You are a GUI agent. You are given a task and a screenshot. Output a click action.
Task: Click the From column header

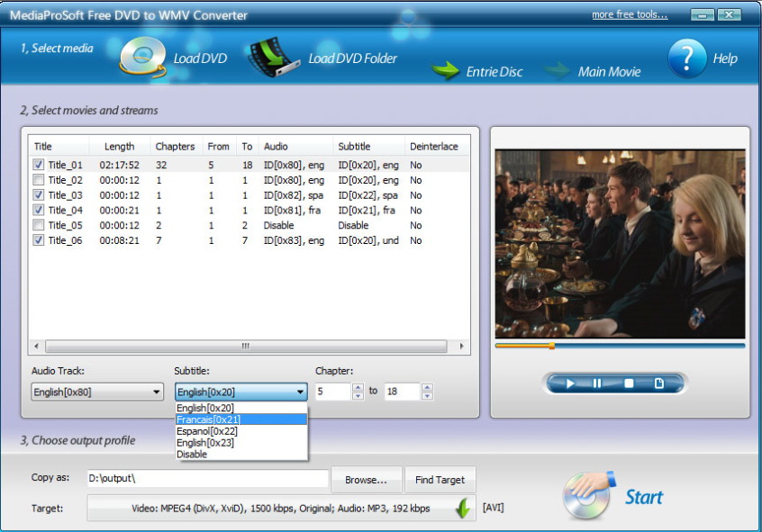[218, 146]
